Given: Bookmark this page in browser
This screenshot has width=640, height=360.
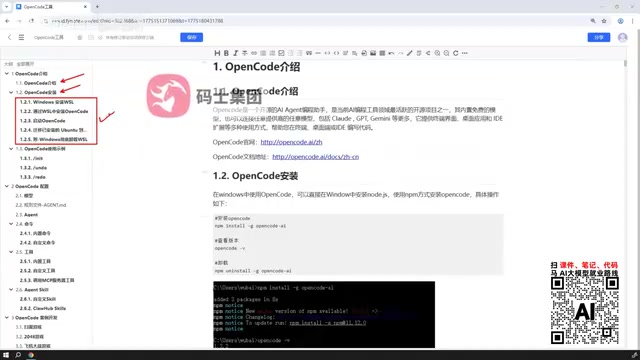Looking at the screenshot, I should pos(604,21).
